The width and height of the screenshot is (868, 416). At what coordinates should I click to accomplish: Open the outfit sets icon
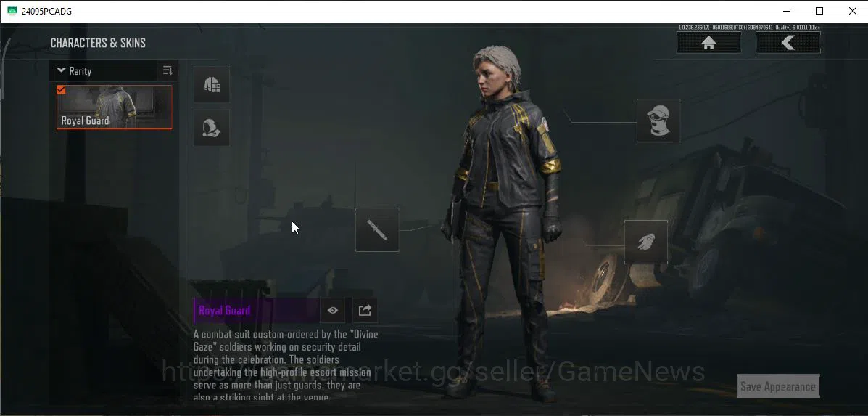pos(212,84)
